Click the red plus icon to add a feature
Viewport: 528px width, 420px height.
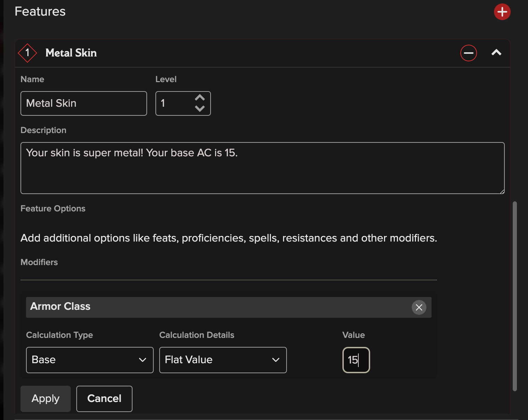click(502, 11)
